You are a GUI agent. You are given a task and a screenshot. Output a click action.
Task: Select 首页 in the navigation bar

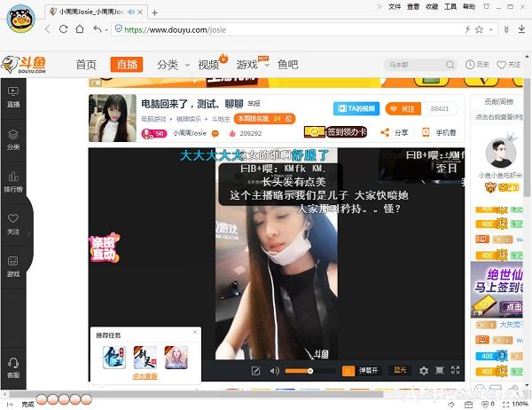[86, 65]
